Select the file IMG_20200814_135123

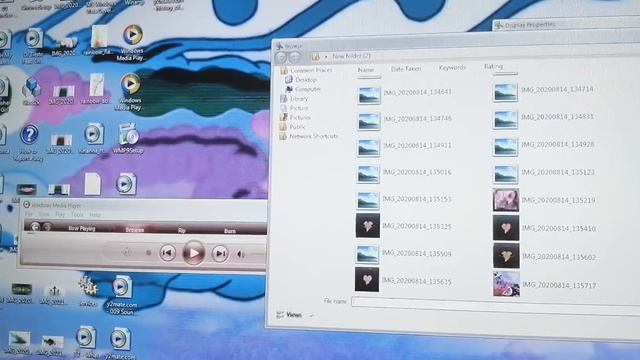pyautogui.click(x=543, y=173)
